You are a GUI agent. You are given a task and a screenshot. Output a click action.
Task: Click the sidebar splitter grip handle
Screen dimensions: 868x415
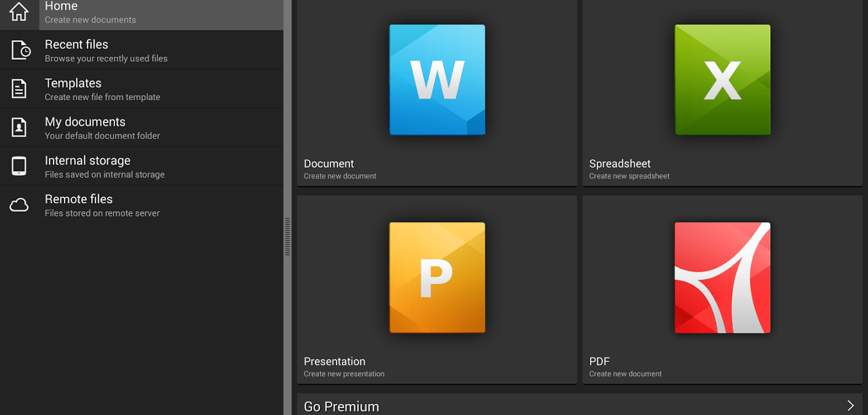(288, 236)
